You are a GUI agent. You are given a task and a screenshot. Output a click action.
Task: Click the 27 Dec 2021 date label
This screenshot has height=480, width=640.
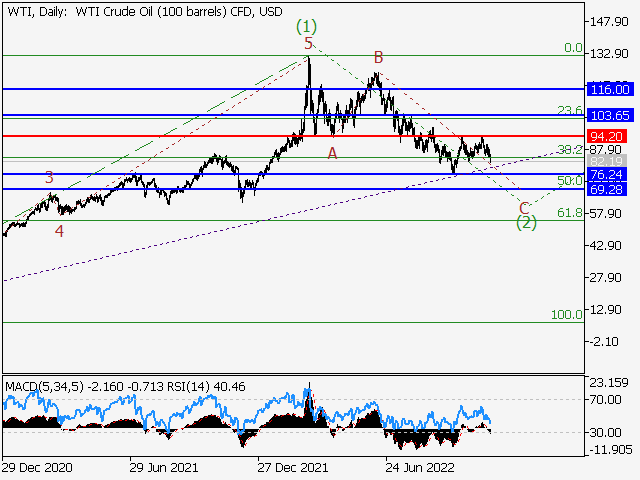(293, 468)
